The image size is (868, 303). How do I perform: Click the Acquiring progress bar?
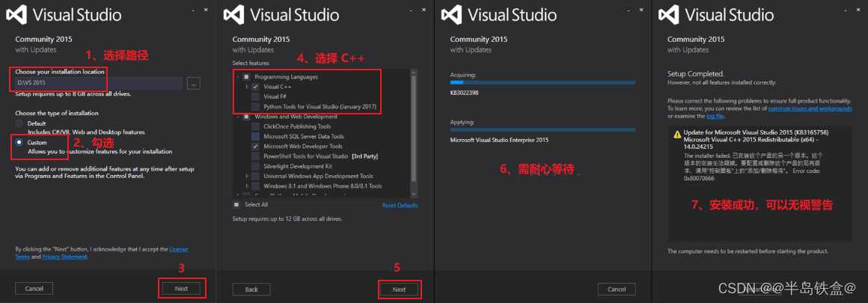tap(543, 82)
